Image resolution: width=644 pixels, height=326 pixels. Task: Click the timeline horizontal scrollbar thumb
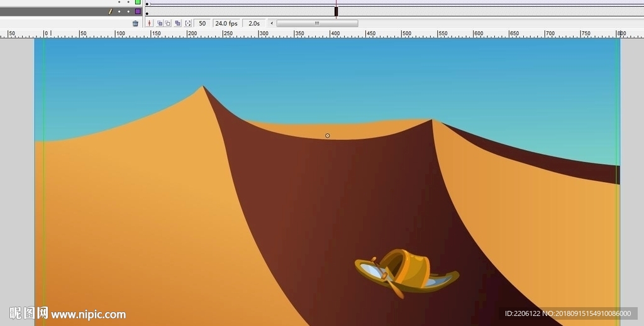click(317, 23)
